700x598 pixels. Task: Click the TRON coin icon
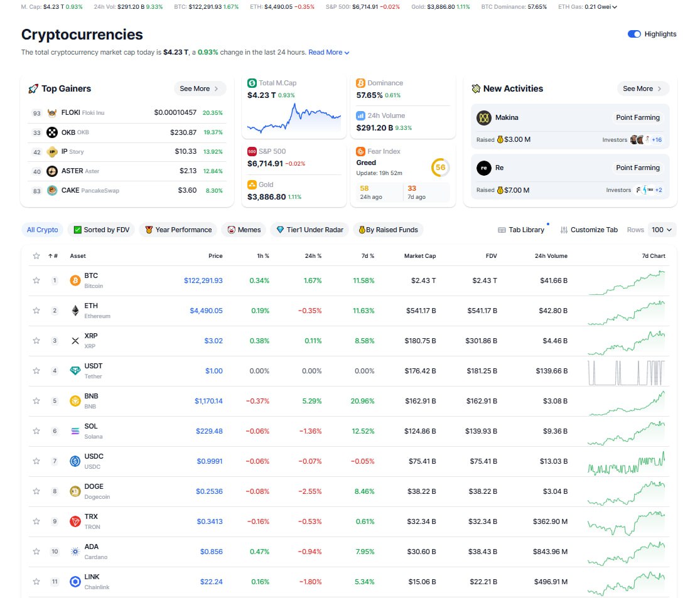[x=75, y=521]
